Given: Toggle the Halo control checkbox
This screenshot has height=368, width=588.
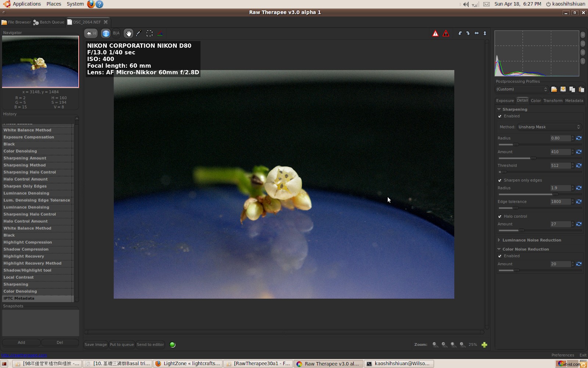Looking at the screenshot, I should pos(500,216).
